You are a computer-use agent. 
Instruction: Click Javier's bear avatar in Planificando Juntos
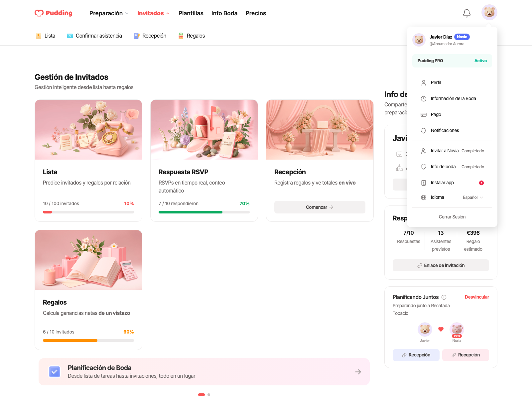pyautogui.click(x=425, y=330)
